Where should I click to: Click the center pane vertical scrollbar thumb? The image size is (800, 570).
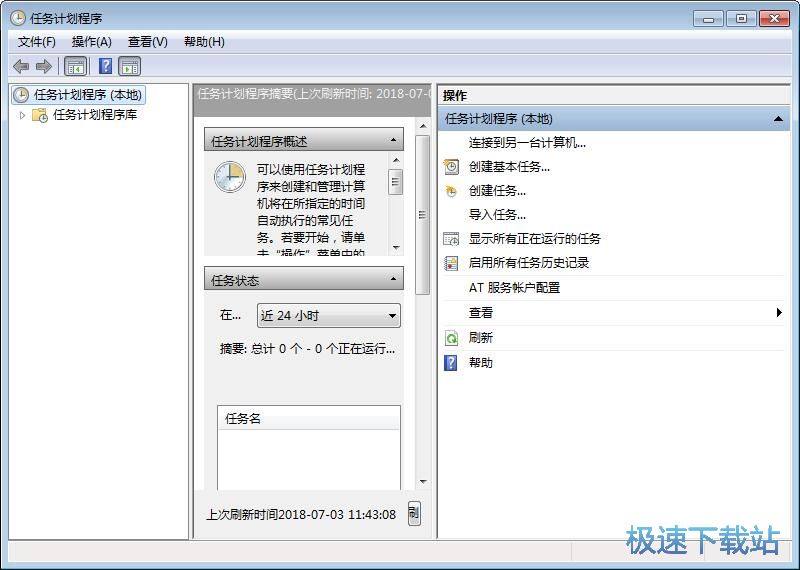422,215
